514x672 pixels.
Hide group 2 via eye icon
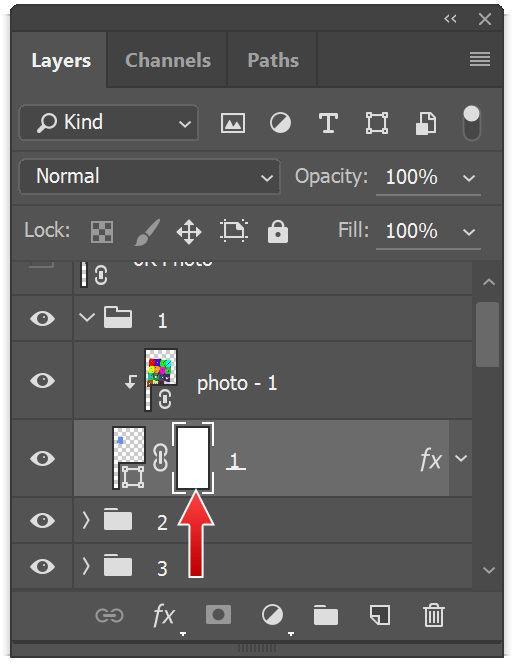42,521
